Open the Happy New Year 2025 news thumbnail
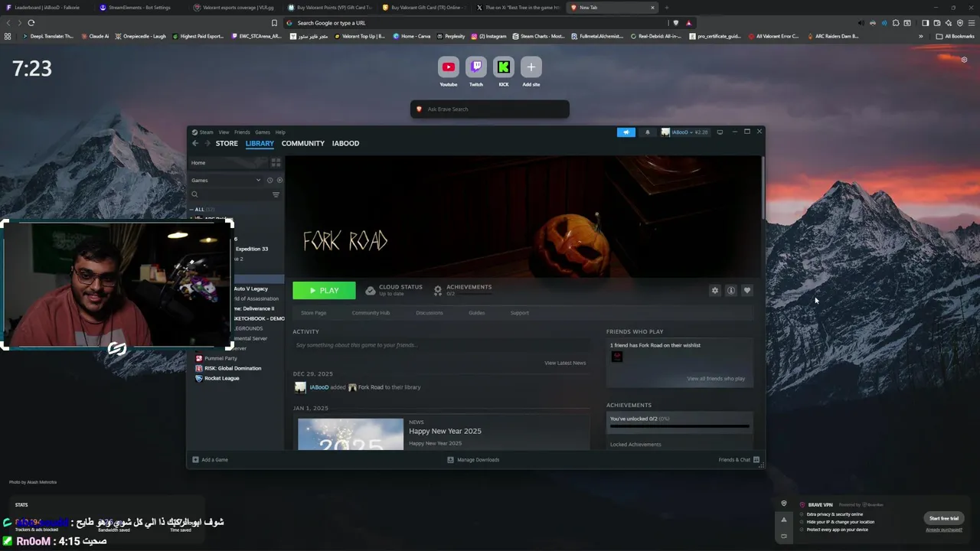 [351, 434]
